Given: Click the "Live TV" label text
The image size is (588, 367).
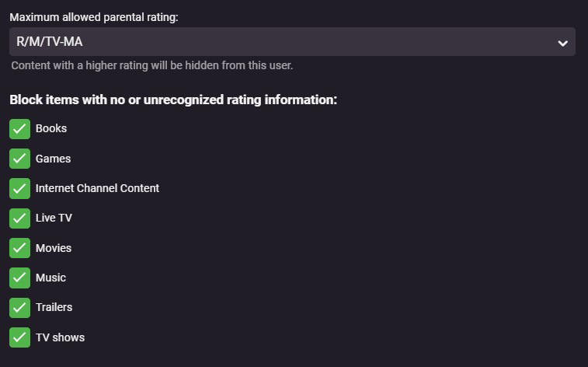Looking at the screenshot, I should (x=54, y=218).
